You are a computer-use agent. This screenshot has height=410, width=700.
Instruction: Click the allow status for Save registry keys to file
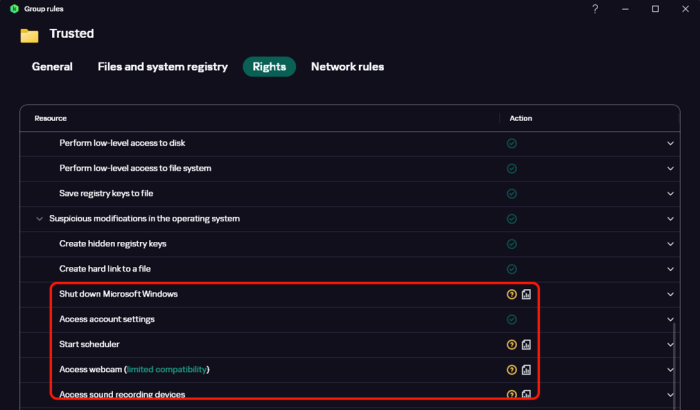coord(512,193)
